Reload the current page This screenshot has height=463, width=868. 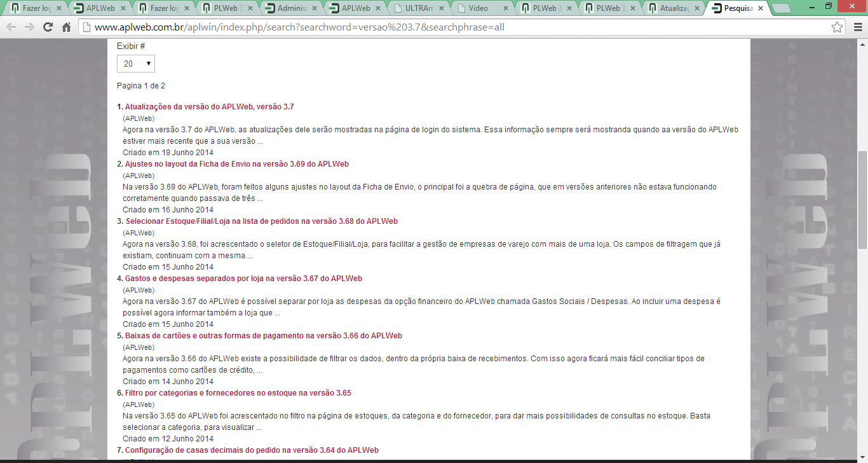48,27
